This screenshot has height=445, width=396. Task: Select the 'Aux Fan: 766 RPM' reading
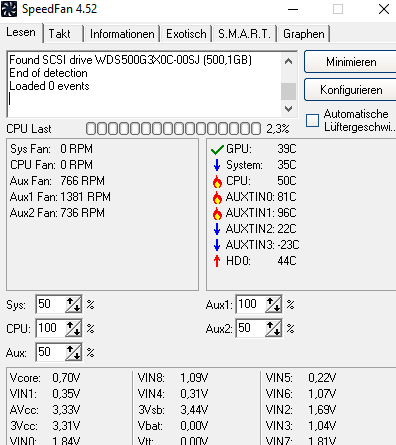pyautogui.click(x=57, y=181)
